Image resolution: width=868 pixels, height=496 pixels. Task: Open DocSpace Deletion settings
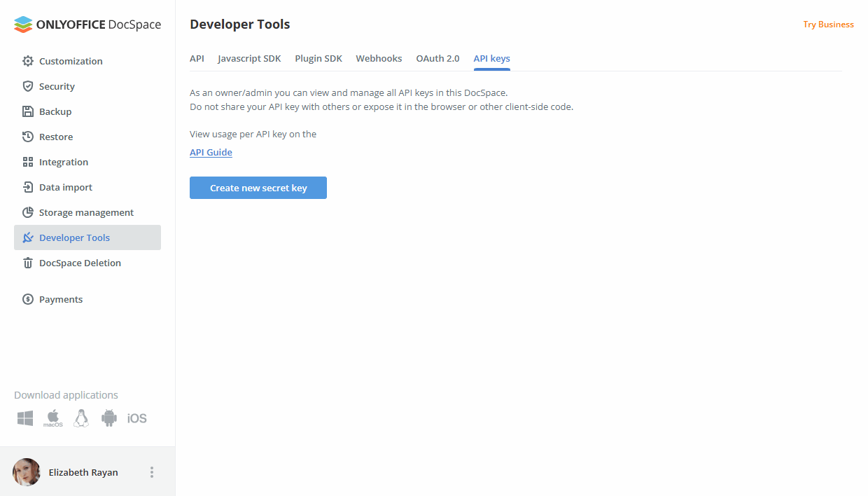point(87,263)
